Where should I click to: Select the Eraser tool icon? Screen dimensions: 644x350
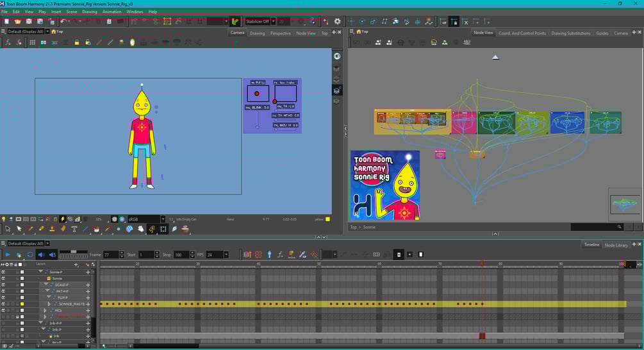(63, 229)
